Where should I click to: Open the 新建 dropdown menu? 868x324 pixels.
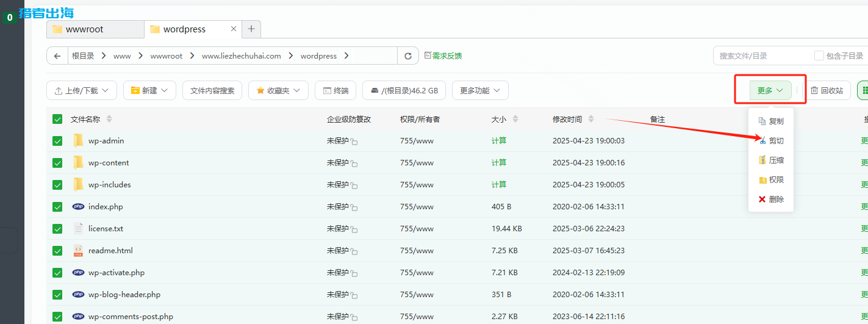(x=149, y=90)
